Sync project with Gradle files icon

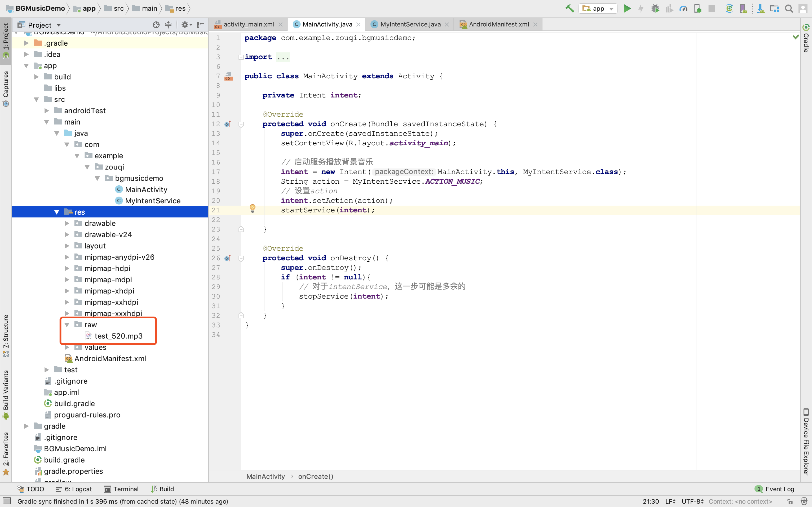729,8
